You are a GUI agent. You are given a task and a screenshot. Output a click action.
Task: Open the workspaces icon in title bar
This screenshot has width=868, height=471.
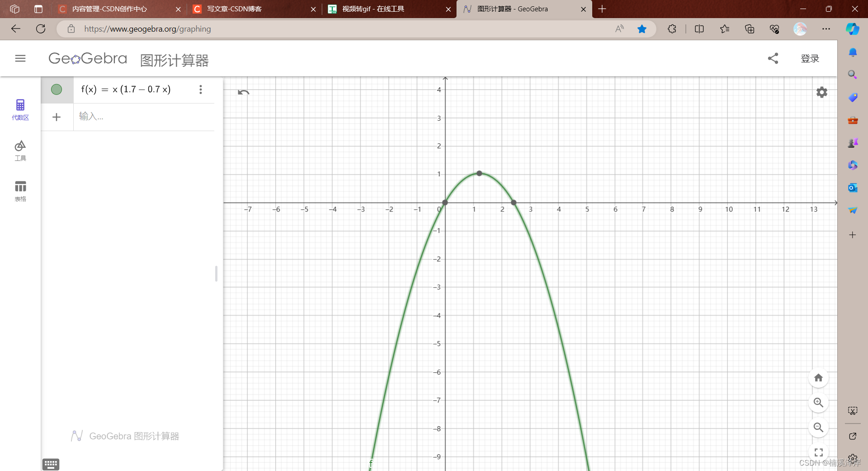(14, 9)
